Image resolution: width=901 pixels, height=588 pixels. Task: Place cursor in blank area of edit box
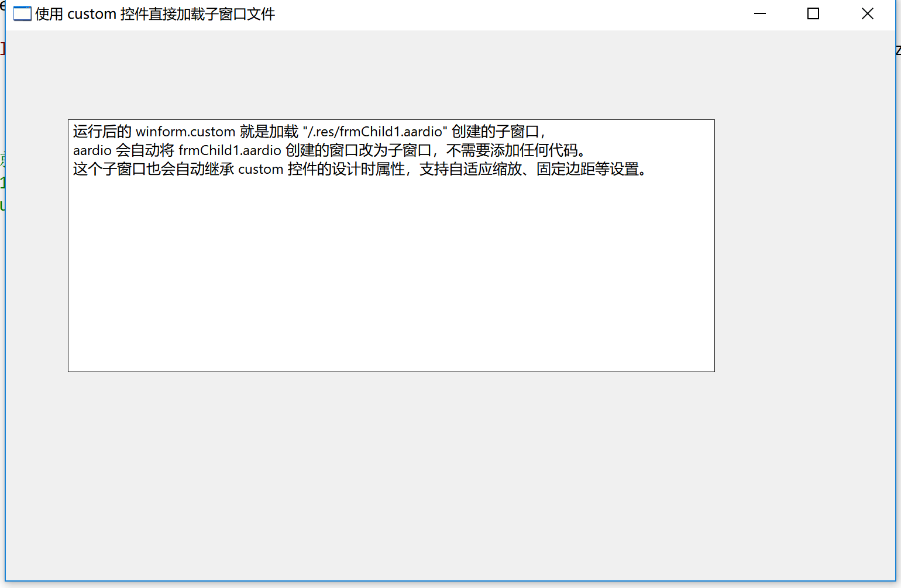(x=391, y=275)
